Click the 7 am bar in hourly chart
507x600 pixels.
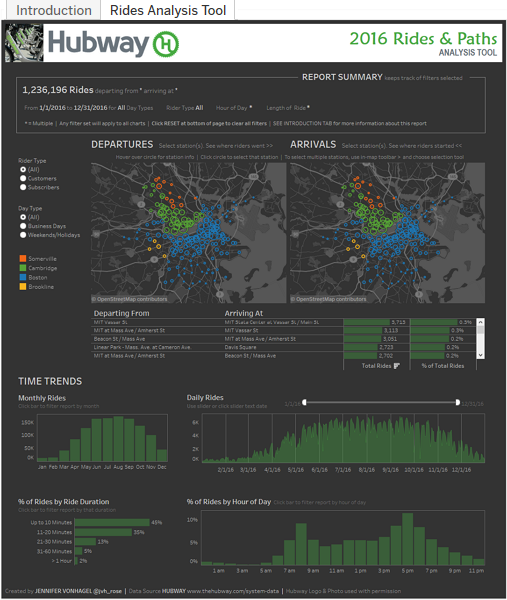(289, 553)
